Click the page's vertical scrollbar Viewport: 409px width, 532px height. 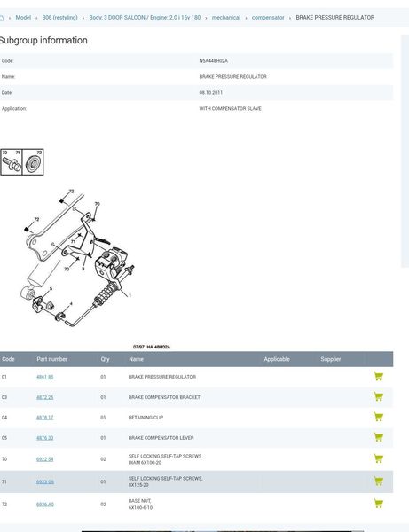pyautogui.click(x=405, y=152)
